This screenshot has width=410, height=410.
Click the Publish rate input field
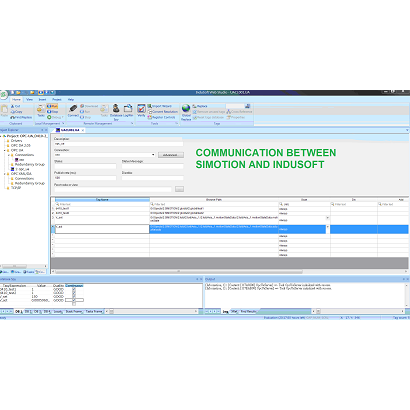click(x=85, y=178)
